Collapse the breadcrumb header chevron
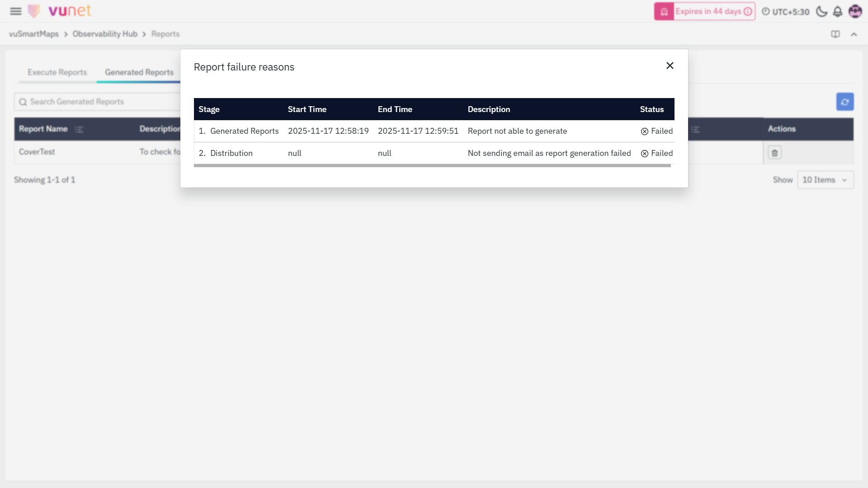868x488 pixels. (854, 34)
